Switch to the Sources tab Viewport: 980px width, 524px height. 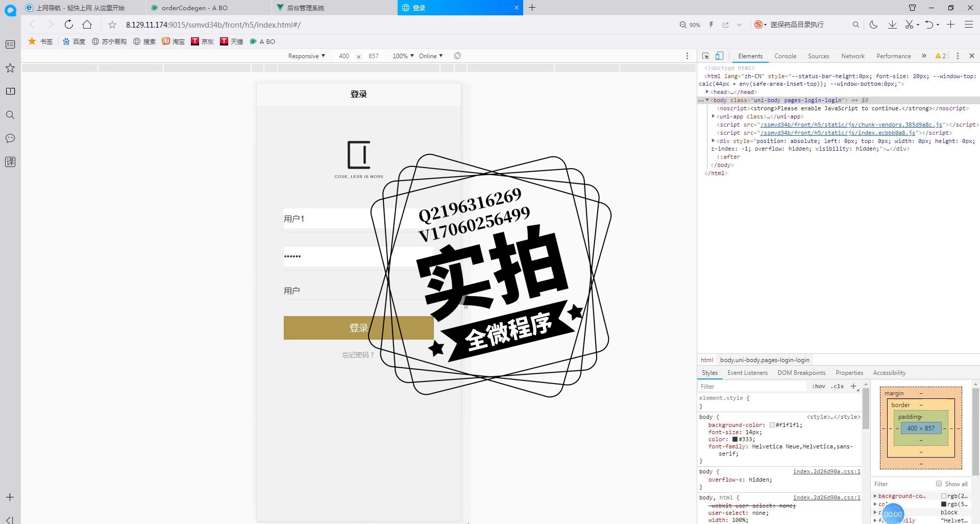coord(818,56)
